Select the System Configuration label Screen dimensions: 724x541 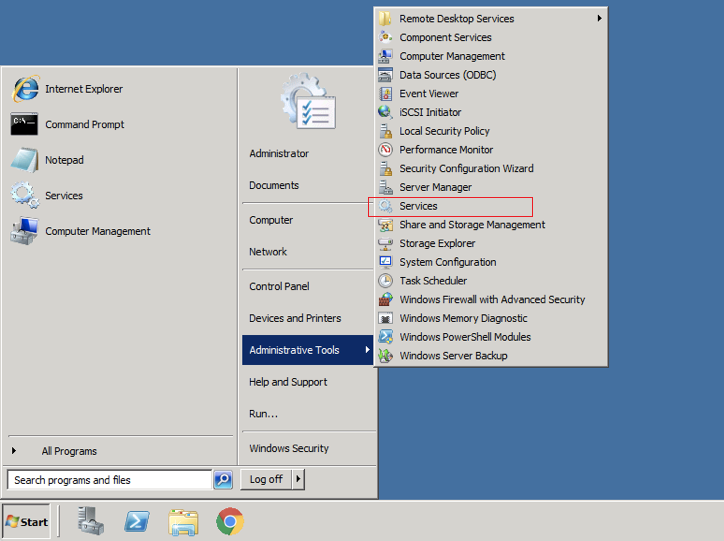pos(447,262)
